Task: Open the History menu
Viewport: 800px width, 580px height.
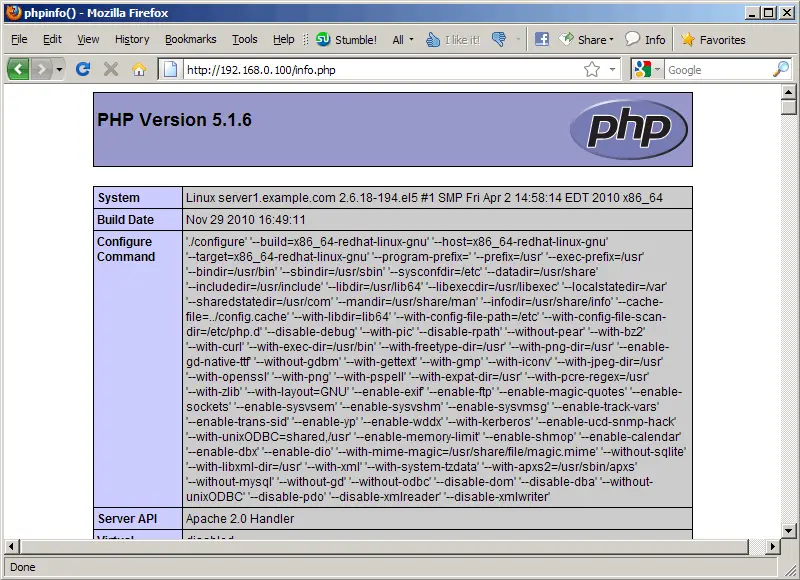Action: click(x=132, y=39)
